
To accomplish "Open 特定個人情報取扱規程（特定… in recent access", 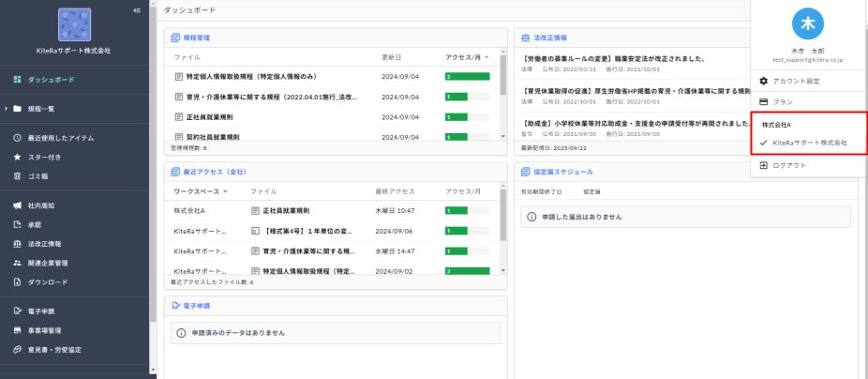I will (309, 271).
